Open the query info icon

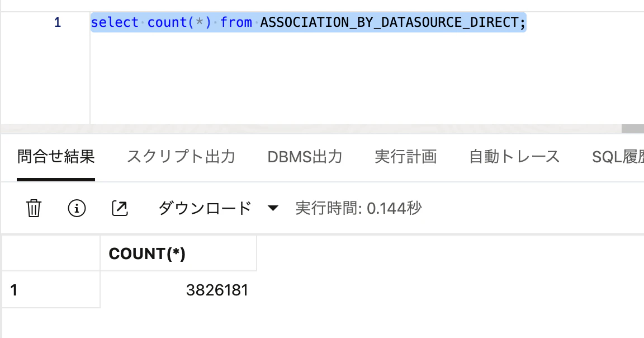coord(77,208)
